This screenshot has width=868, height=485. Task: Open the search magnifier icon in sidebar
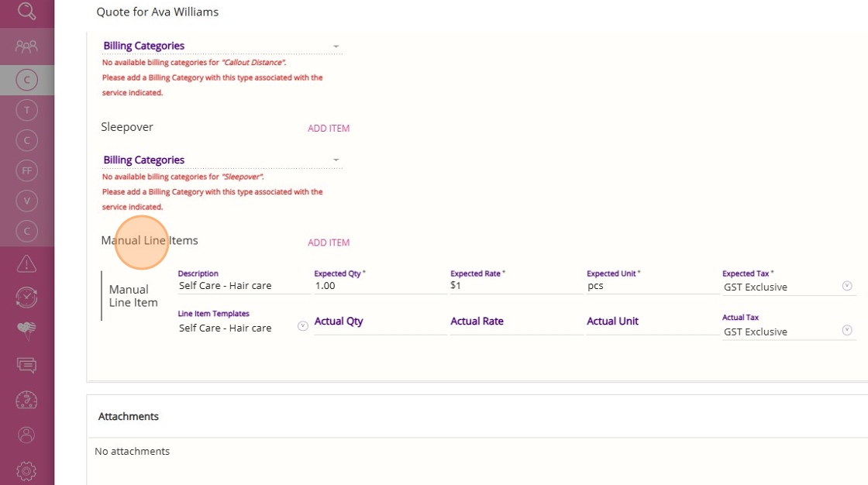pos(26,11)
